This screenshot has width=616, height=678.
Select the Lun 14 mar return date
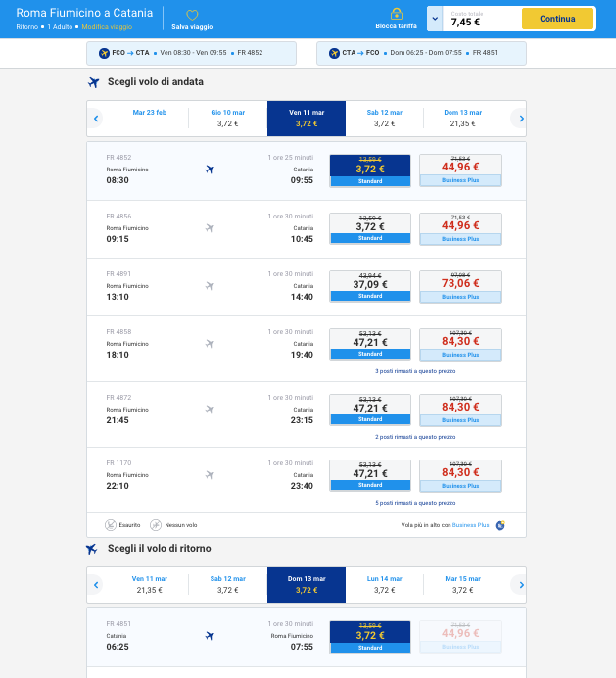385,585
